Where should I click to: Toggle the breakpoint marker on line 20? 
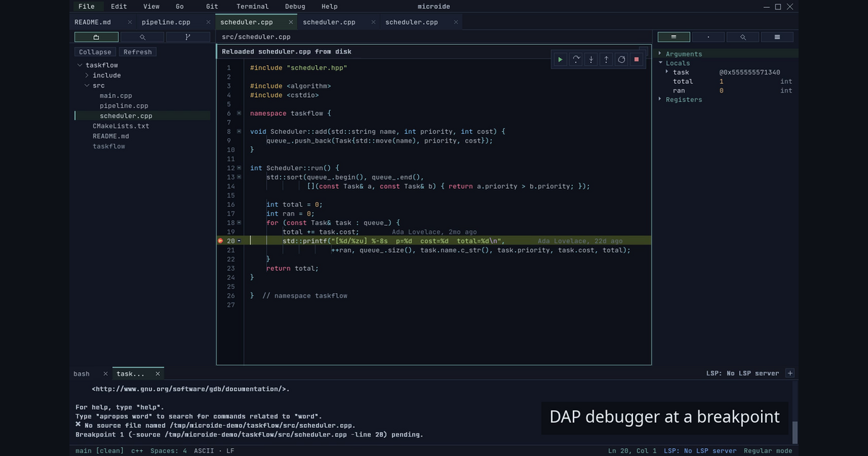click(221, 240)
